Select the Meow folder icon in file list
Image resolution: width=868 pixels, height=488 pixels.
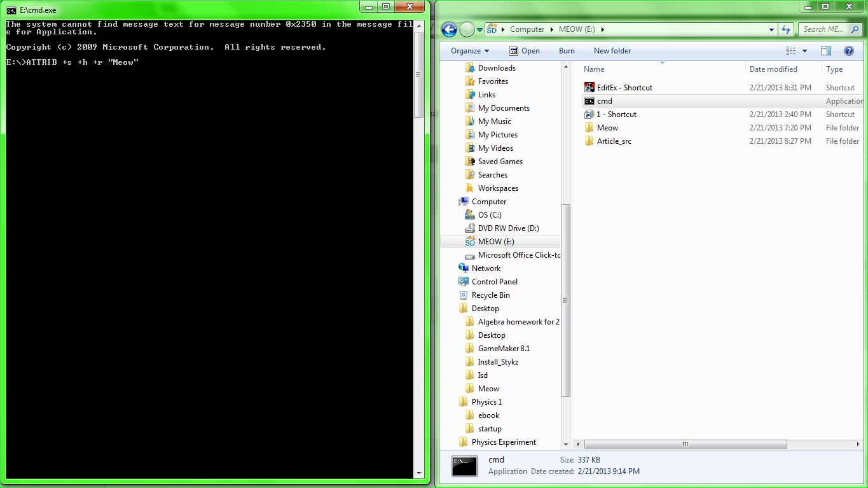[589, 128]
